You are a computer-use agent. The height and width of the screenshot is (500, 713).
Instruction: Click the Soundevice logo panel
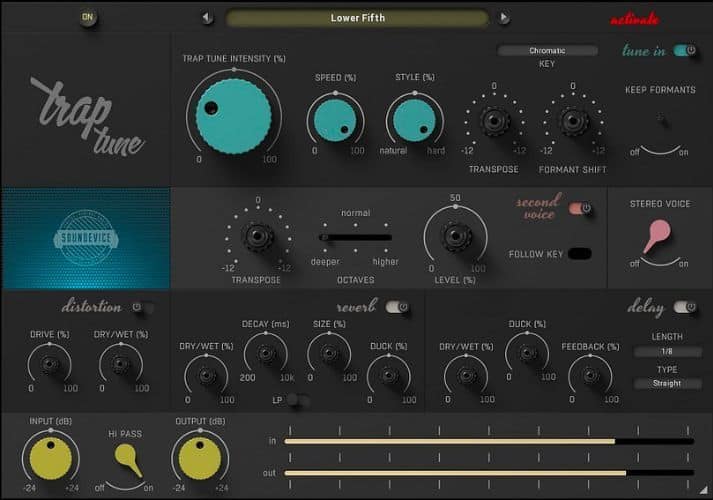click(x=85, y=237)
